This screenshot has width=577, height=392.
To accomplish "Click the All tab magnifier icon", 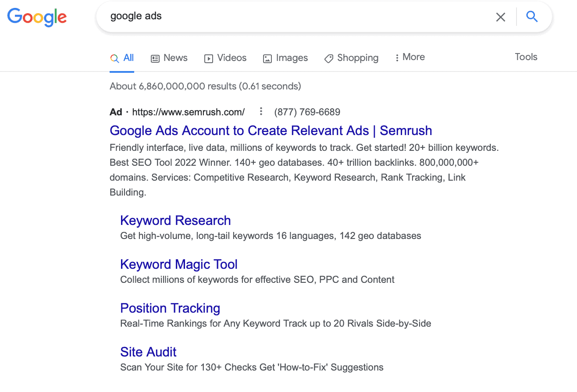I will [114, 58].
